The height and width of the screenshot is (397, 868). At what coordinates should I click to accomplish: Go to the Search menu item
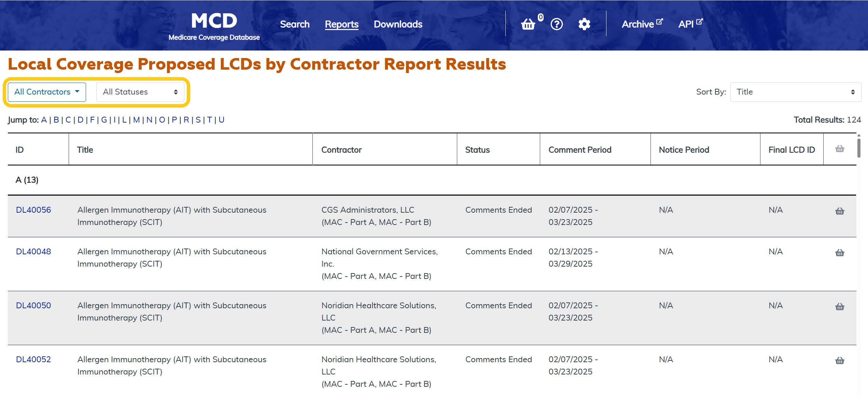295,24
